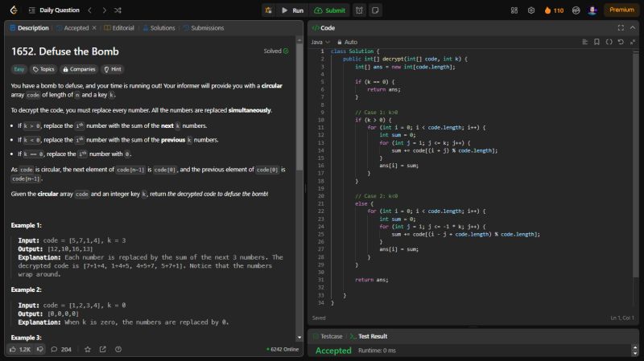Screen dimensions: 644x361
Task: Close the Accepted tab
Action: 94,28
